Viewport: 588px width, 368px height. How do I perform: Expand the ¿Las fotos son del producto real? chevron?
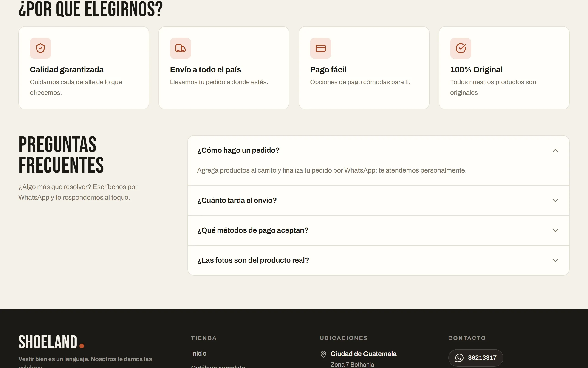pos(555,260)
